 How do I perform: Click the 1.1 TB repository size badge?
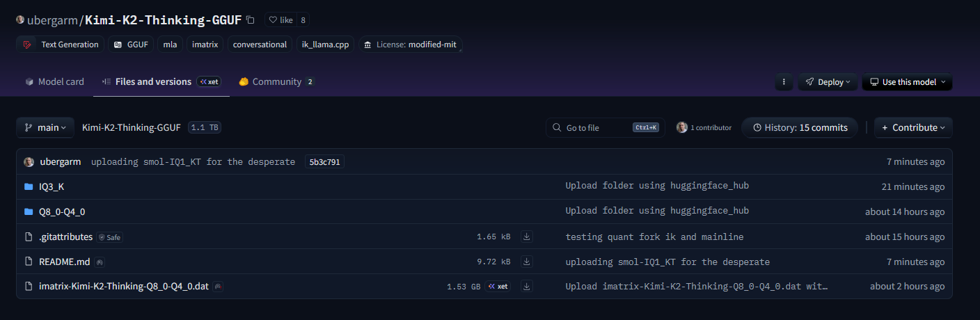coord(205,128)
